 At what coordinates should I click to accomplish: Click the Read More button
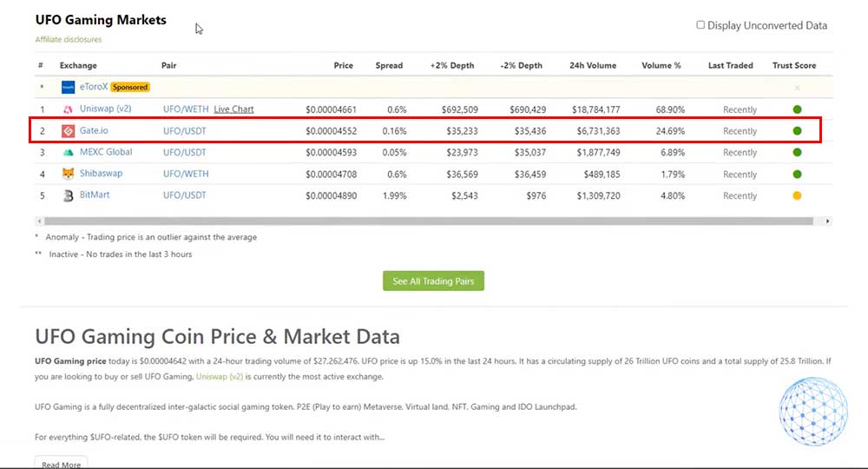(61, 465)
